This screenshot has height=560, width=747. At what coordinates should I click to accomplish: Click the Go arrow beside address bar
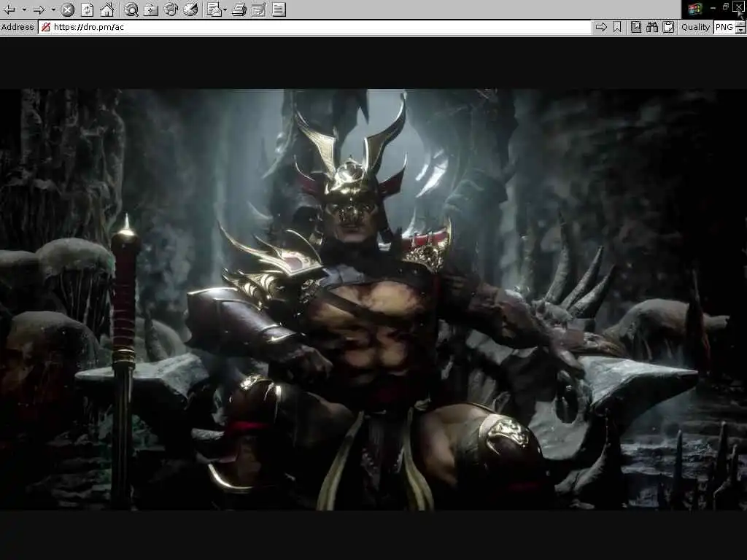coord(601,27)
